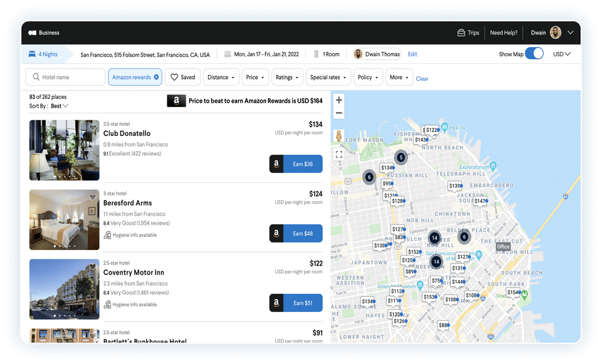Toggle the Saved hotels filter
The height and width of the screenshot is (364, 602).
click(182, 77)
